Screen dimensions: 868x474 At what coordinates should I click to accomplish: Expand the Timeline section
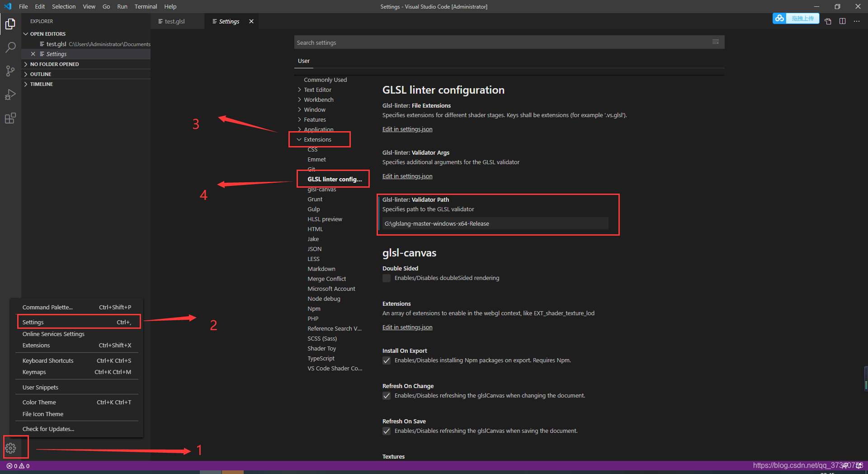[86, 84]
